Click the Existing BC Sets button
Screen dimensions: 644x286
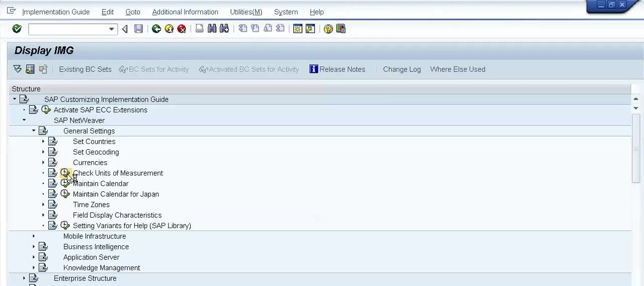(x=85, y=69)
